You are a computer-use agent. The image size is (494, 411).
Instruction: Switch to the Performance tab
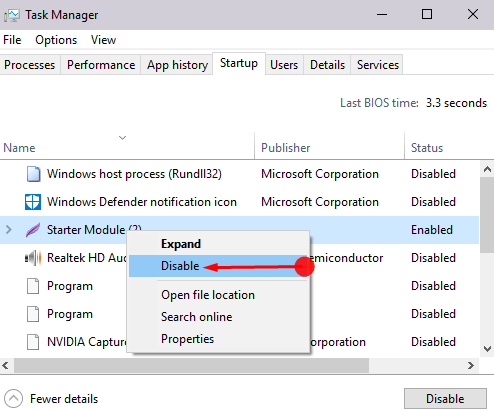(x=101, y=65)
